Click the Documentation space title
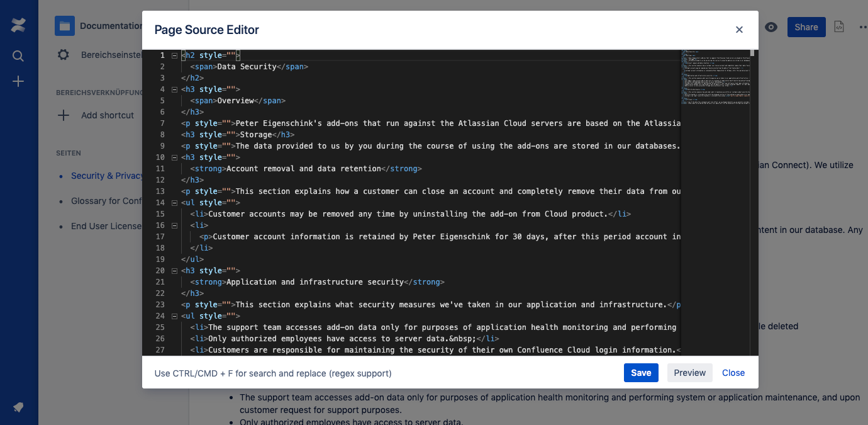868x425 pixels. 111,26
